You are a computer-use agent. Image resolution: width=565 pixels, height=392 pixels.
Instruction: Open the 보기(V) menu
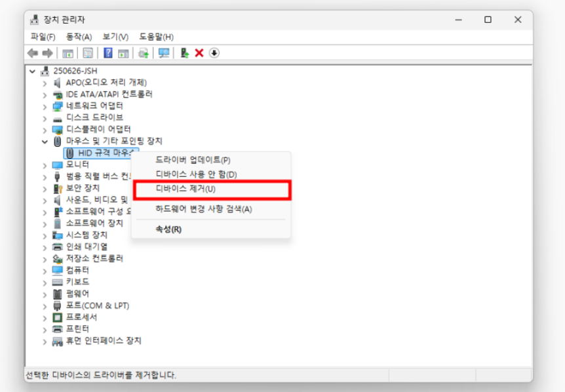point(115,37)
